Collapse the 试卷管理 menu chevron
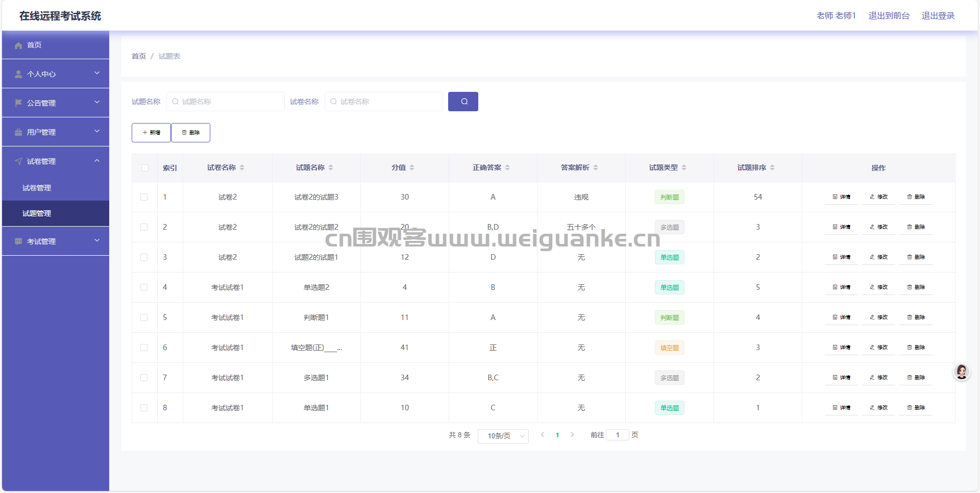Viewport: 980px width, 493px height. pos(97,161)
